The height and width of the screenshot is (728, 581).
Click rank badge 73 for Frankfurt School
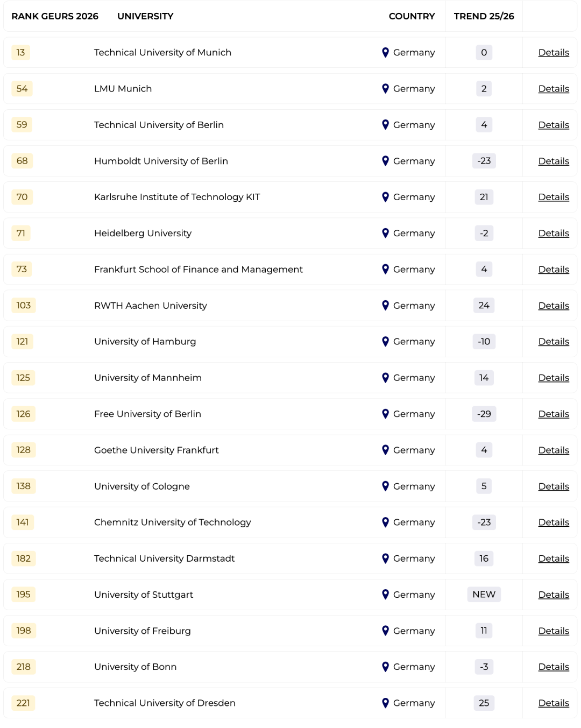tap(22, 269)
